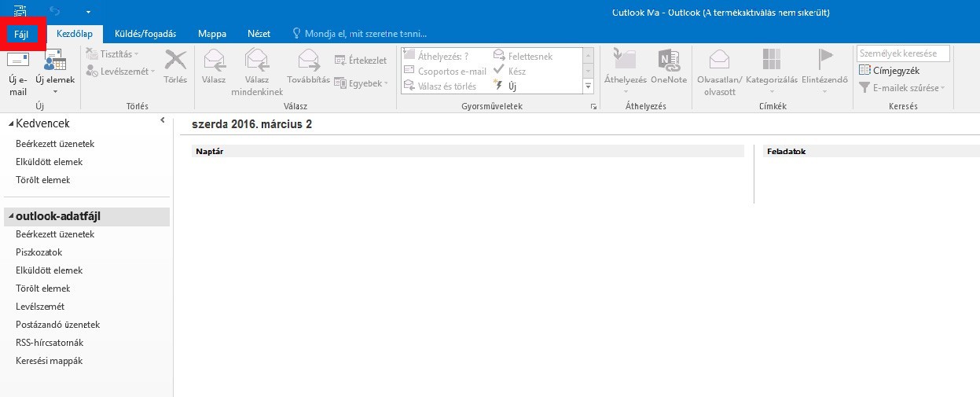Open the Levélszemét folder in the tree
The image size is (980, 397).
(40, 307)
